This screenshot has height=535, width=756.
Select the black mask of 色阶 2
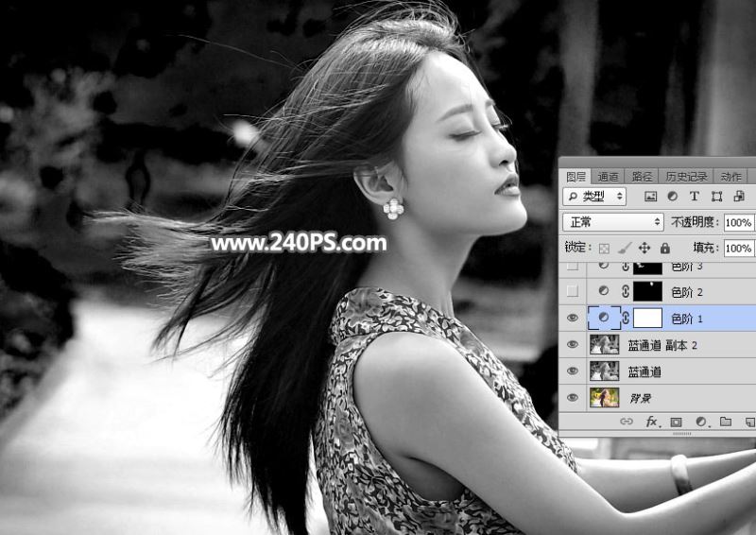coord(647,291)
